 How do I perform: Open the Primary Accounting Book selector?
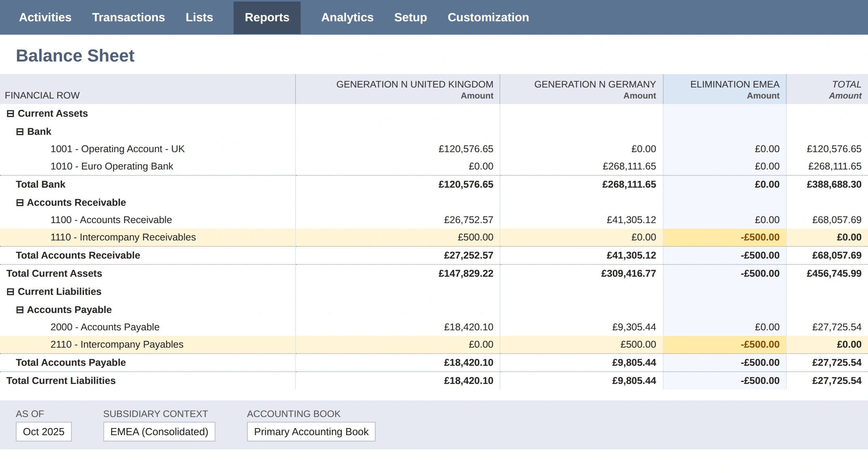click(311, 432)
